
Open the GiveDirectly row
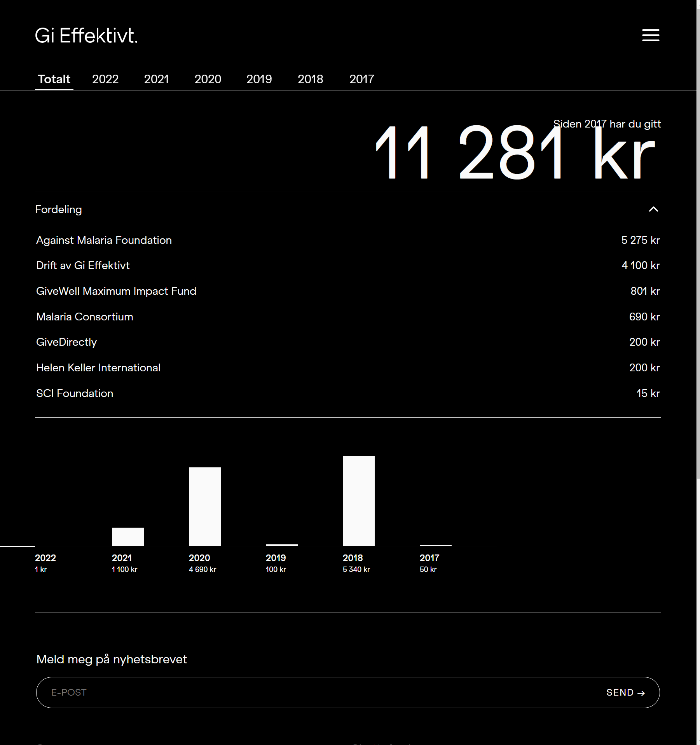[66, 342]
